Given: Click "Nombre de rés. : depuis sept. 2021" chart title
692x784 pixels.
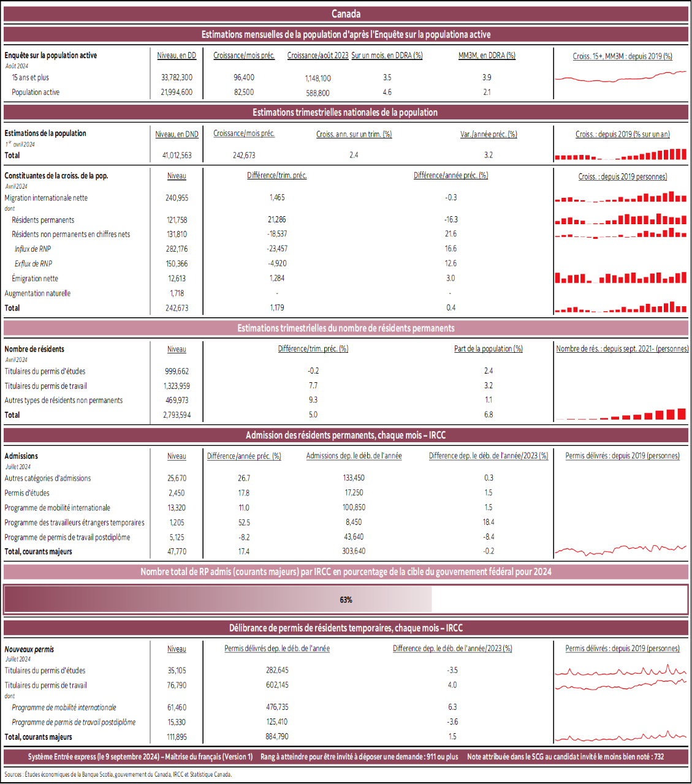Looking at the screenshot, I should (622, 349).
